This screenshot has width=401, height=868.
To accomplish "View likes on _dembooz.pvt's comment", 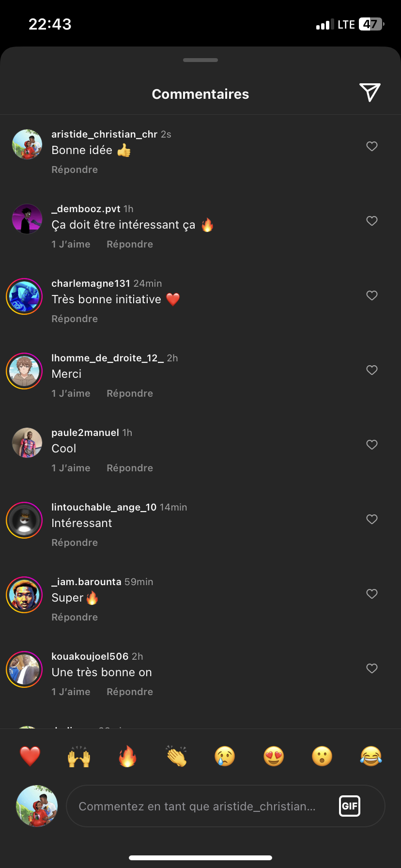I will (71, 244).
